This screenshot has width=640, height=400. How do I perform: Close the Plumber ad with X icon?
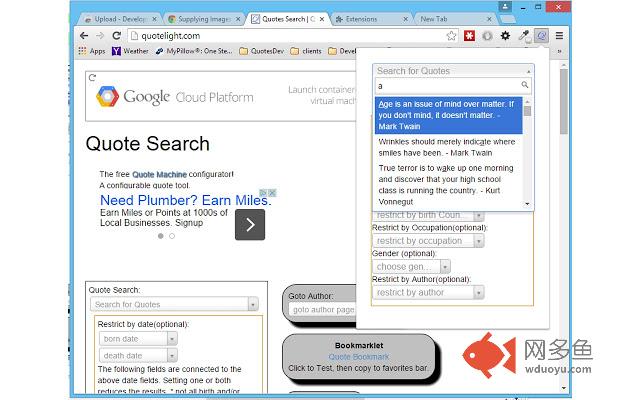pyautogui.click(x=272, y=193)
